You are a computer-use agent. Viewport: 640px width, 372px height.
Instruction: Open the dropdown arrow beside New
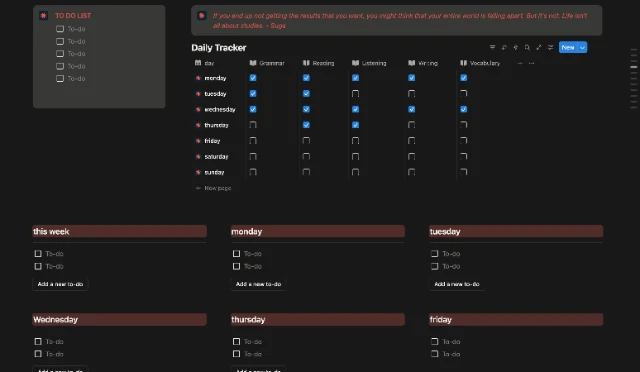coord(582,47)
